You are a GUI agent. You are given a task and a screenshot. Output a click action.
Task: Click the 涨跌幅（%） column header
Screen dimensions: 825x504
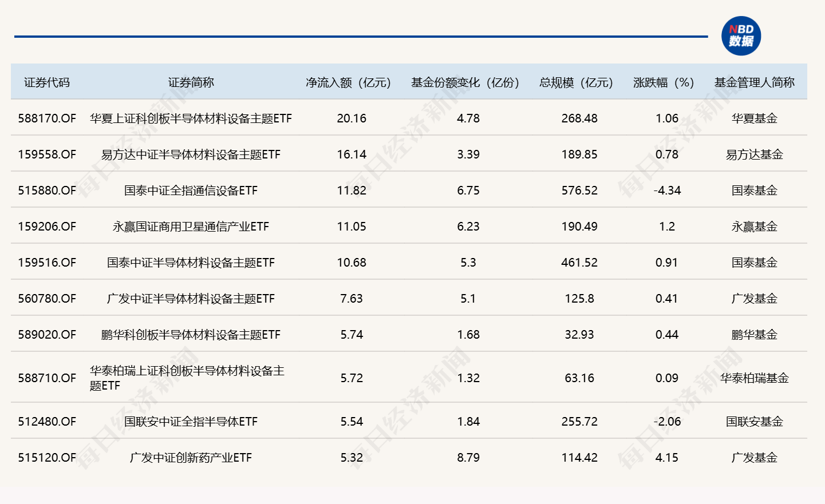[664, 82]
